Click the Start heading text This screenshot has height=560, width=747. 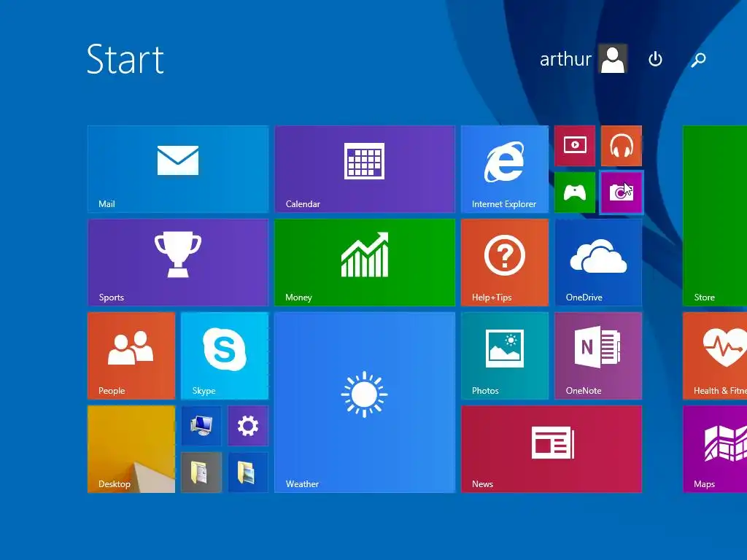(x=125, y=59)
